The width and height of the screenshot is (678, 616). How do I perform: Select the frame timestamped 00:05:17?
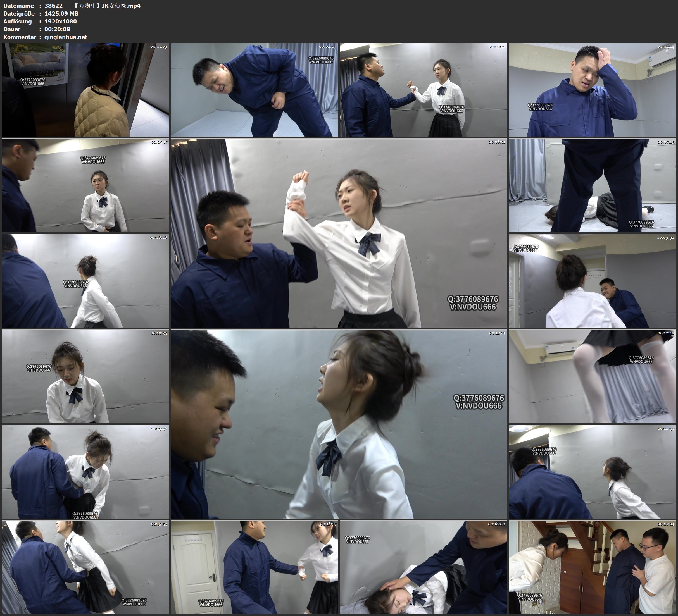click(x=85, y=185)
